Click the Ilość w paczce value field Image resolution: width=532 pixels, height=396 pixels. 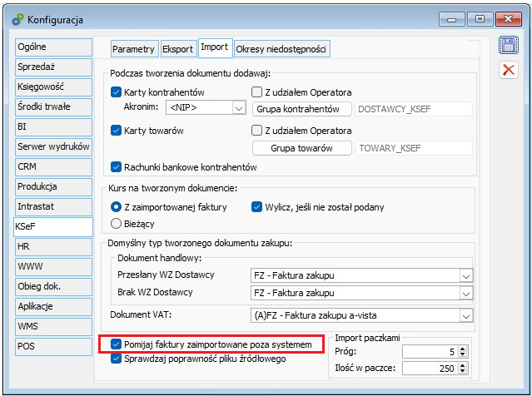(x=430, y=369)
